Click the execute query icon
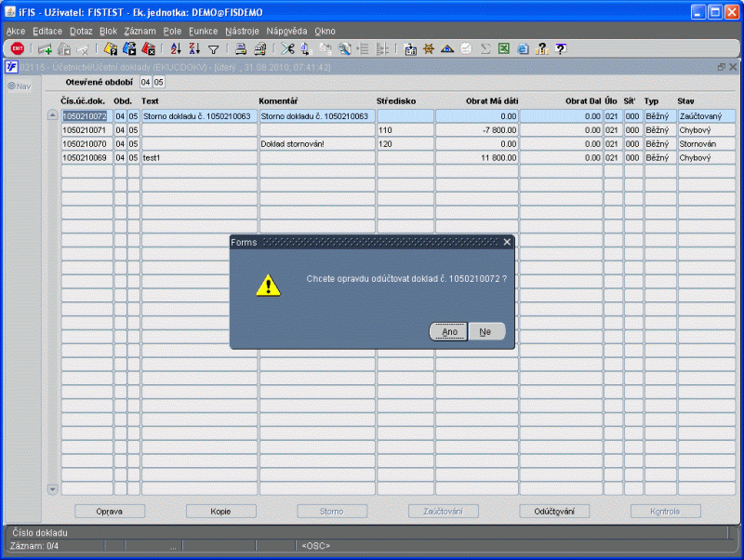 pos(129,48)
